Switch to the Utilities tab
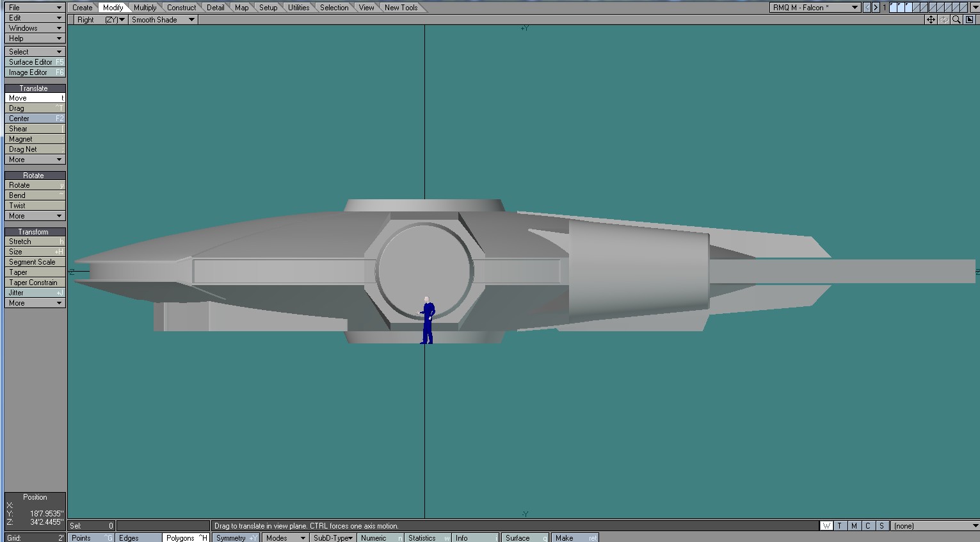Screen dimensions: 980x542 [299, 8]
